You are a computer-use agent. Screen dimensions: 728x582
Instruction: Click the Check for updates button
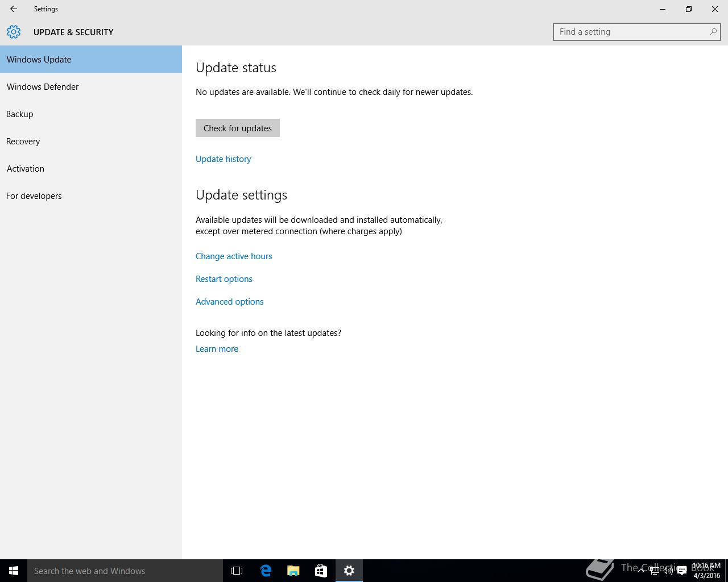click(x=238, y=128)
